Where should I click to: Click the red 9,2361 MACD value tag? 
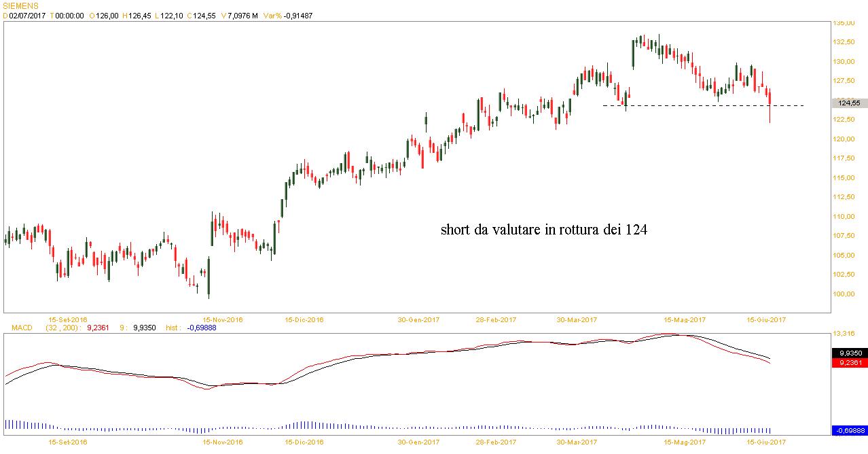[x=849, y=363]
